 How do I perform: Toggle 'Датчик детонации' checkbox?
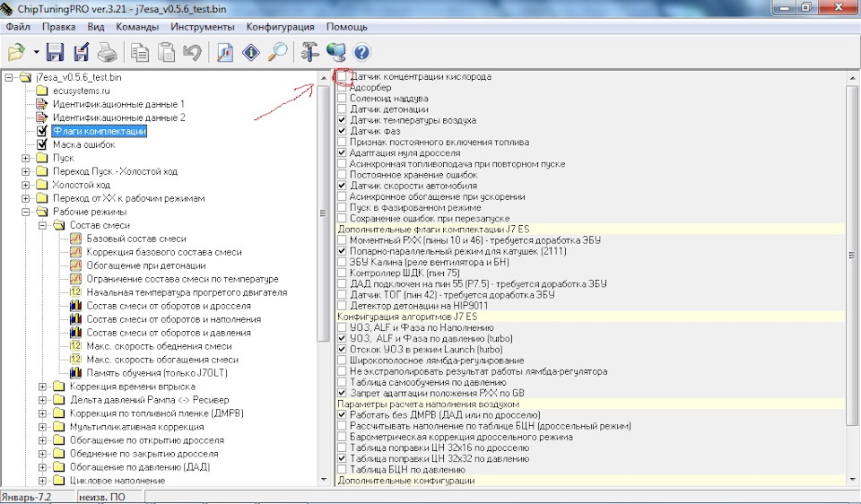(x=342, y=109)
